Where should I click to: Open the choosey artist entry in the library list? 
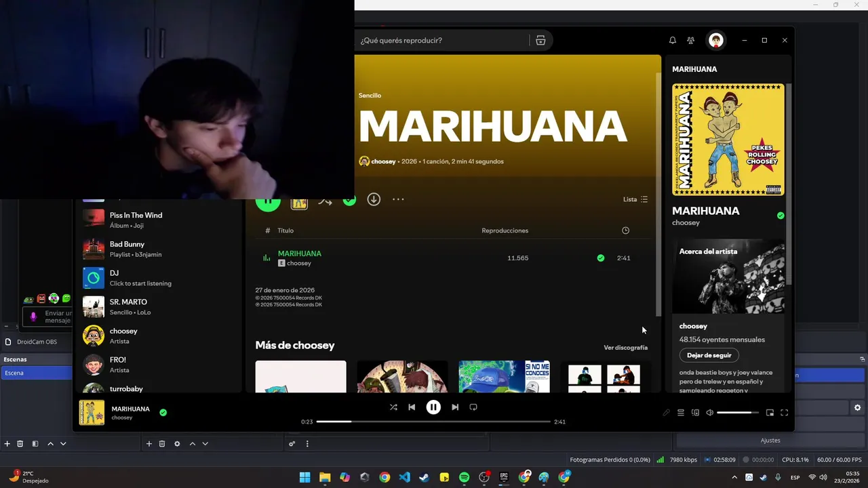[x=158, y=335]
